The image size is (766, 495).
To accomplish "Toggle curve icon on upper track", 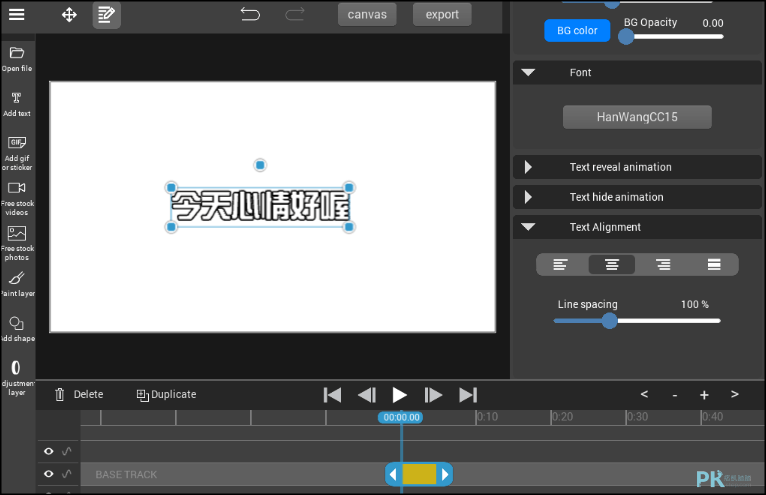I will tap(67, 451).
